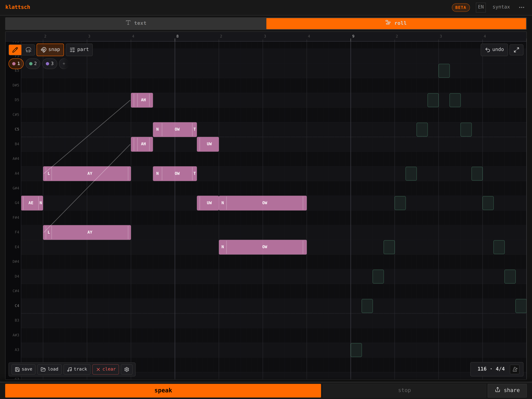
Task: Open the EN language selector
Action: pos(481,7)
